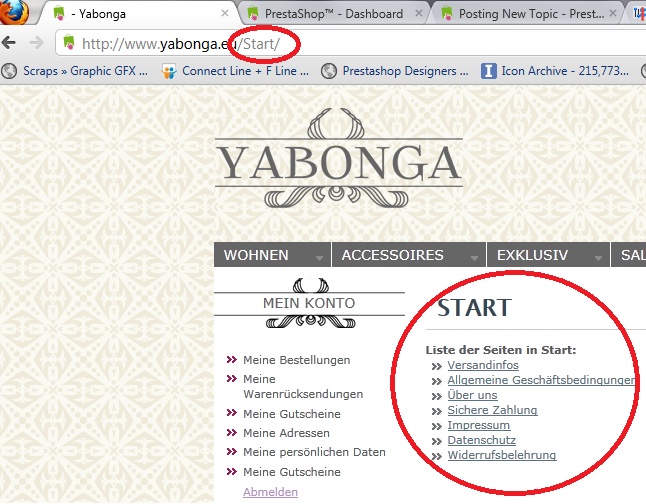
Task: Open the Datenschutz link
Action: (x=482, y=440)
